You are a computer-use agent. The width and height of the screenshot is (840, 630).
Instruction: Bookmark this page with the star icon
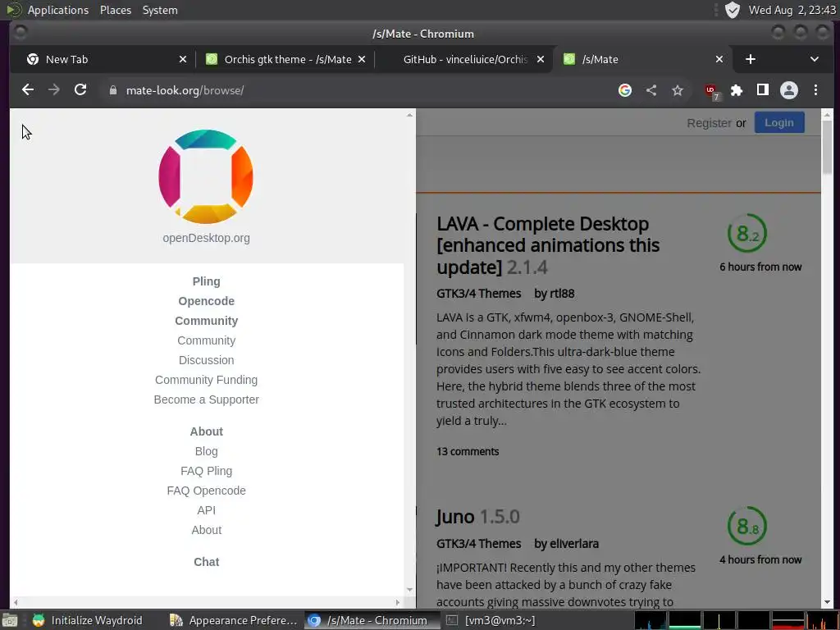(678, 90)
